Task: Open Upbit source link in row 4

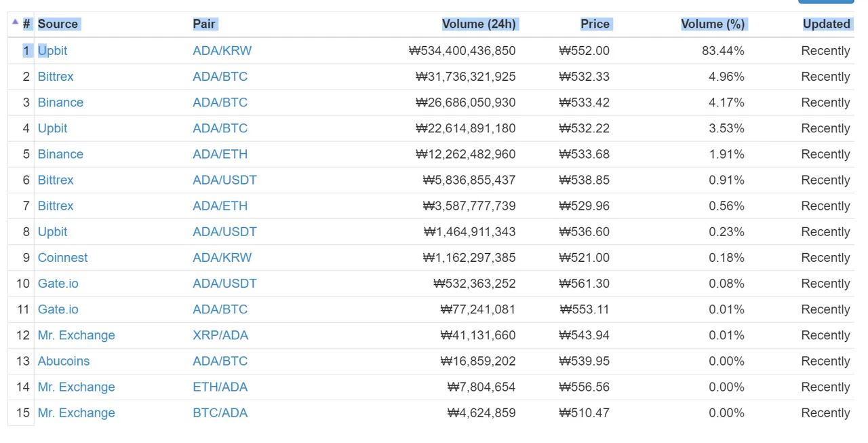Action: 52,128
